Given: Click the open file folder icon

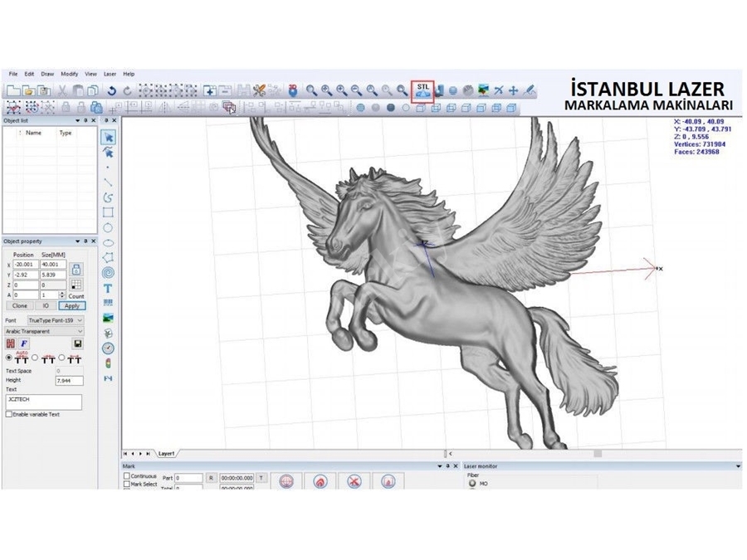Looking at the screenshot, I should coord(28,91).
